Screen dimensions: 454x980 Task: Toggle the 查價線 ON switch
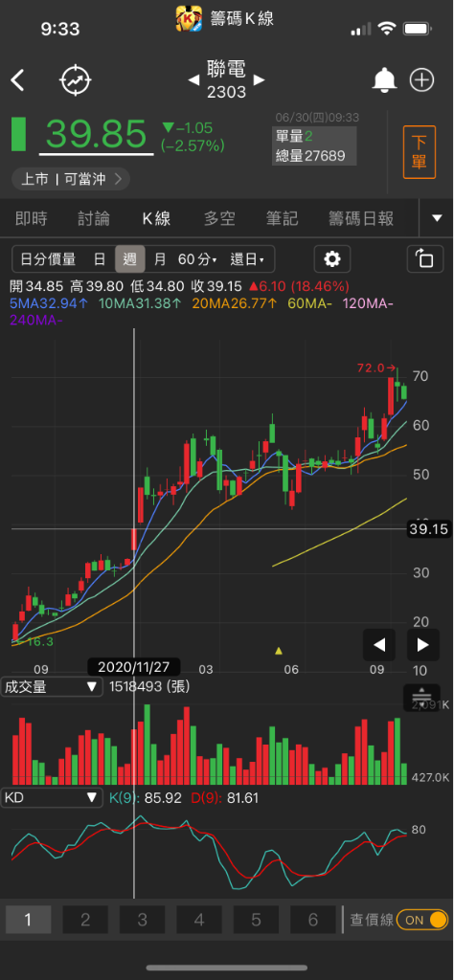point(422,920)
